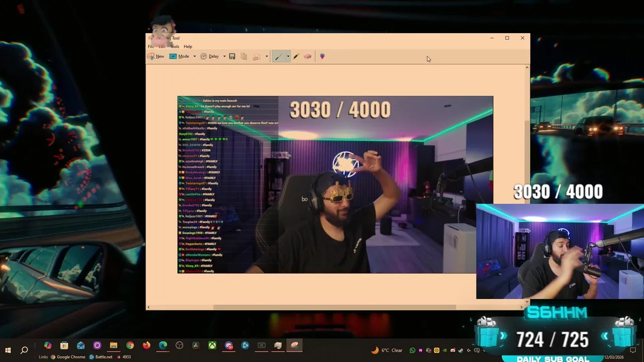Open the NVIDIA tray icon

click(x=445, y=350)
